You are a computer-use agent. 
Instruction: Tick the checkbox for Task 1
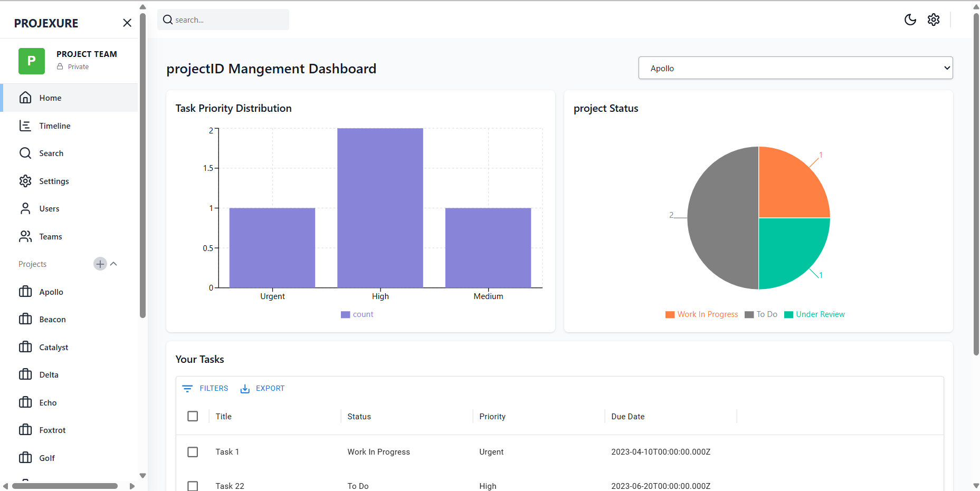(193, 452)
